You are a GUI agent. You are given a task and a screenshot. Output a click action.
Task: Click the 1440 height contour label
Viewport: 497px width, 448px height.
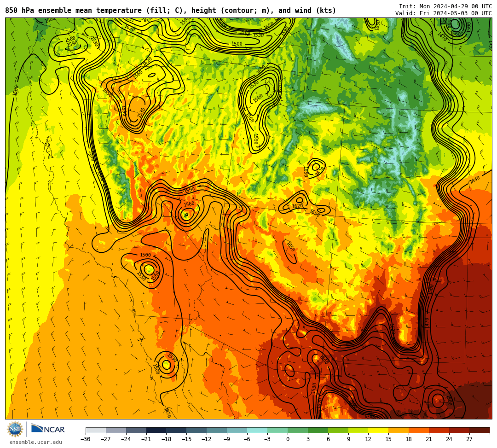(x=475, y=180)
